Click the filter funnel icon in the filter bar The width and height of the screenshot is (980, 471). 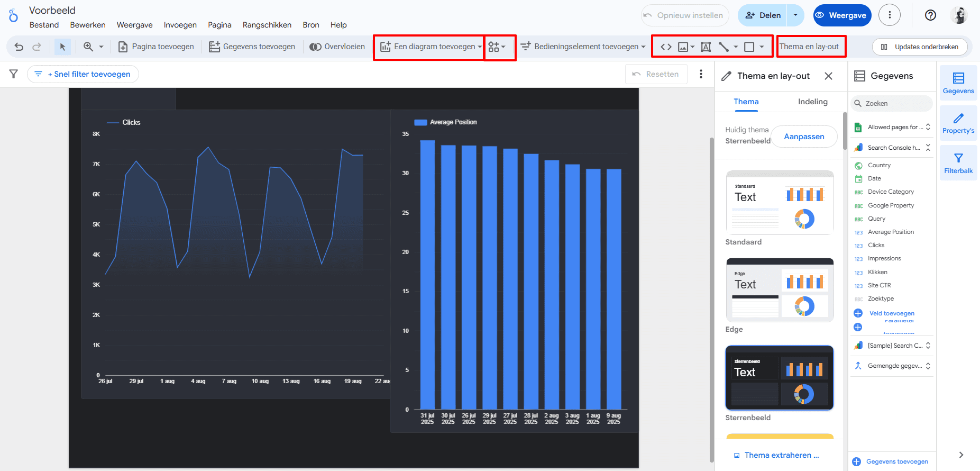click(x=14, y=74)
